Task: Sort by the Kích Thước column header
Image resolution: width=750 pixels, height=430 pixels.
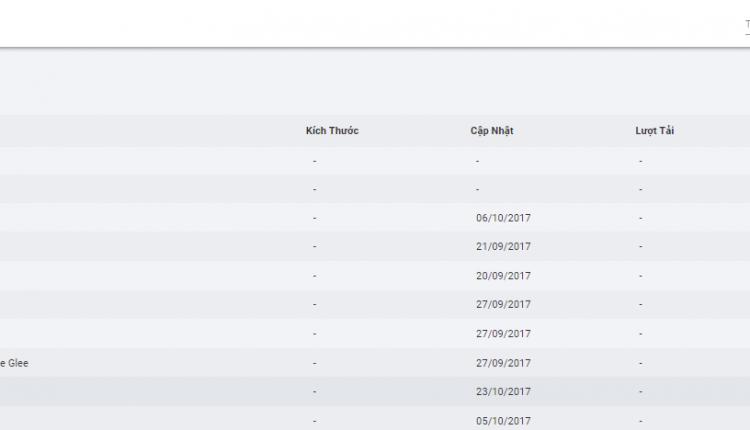Action: pyautogui.click(x=332, y=131)
